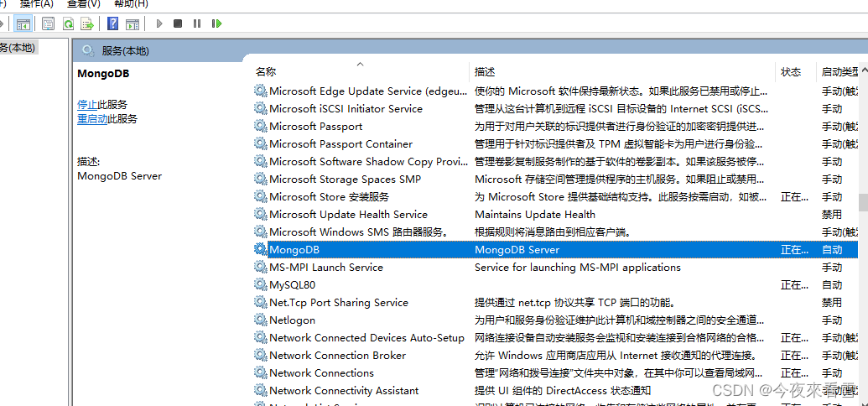Click the Stop Service square icon
The height and width of the screenshot is (406, 868).
(x=178, y=23)
